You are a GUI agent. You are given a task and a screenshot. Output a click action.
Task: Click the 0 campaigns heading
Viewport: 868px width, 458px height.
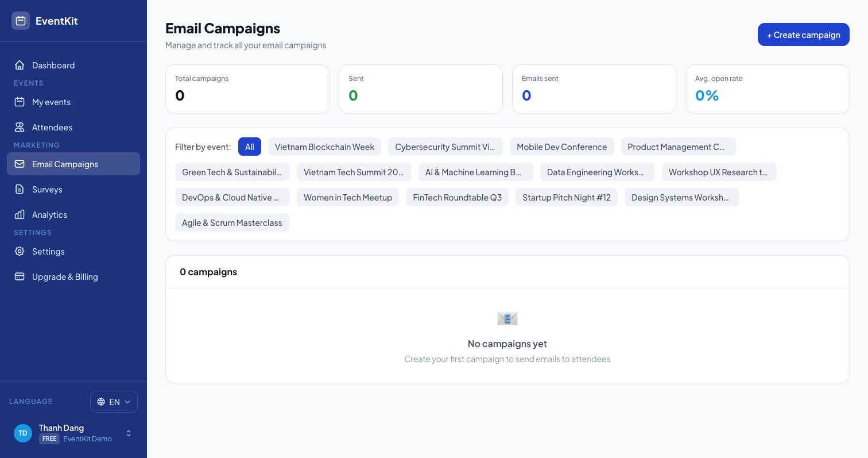[x=208, y=272]
